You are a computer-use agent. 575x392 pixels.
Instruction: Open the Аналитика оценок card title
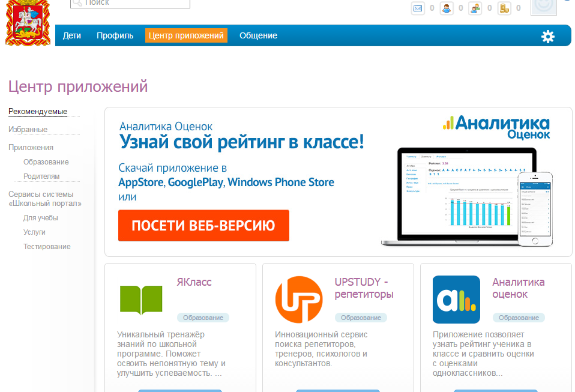518,288
